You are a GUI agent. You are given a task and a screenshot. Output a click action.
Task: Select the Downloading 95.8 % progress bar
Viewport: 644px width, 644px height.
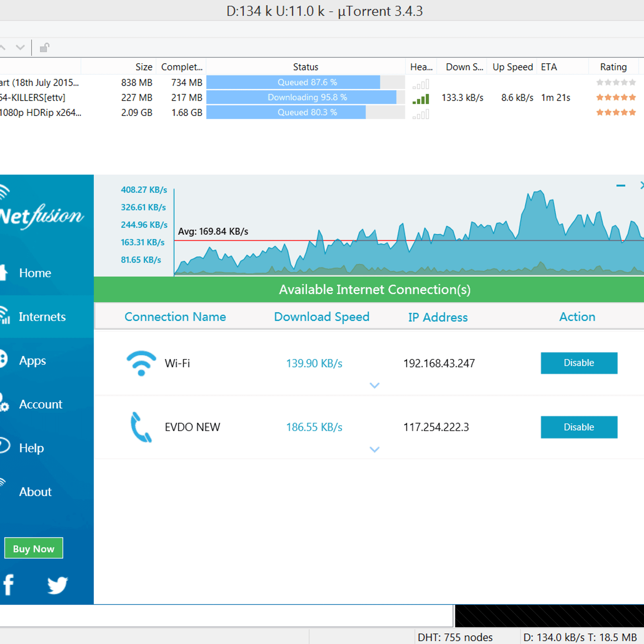(306, 97)
